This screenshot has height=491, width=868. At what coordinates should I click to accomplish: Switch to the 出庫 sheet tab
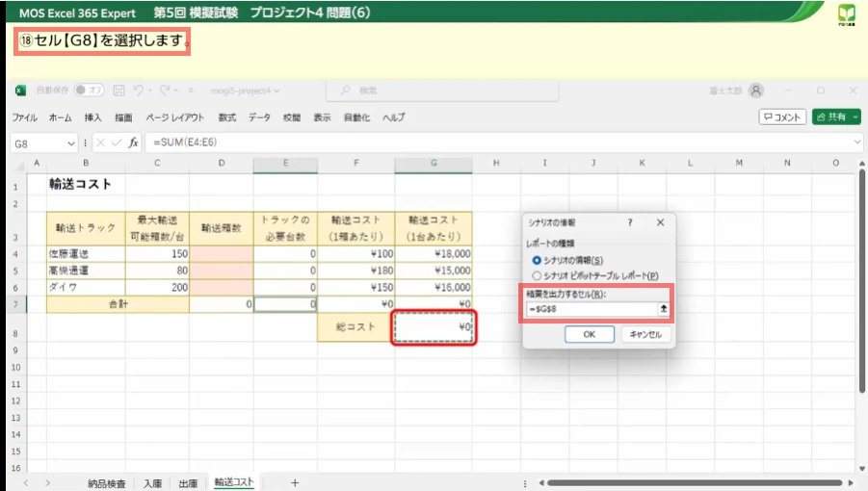pos(188,483)
